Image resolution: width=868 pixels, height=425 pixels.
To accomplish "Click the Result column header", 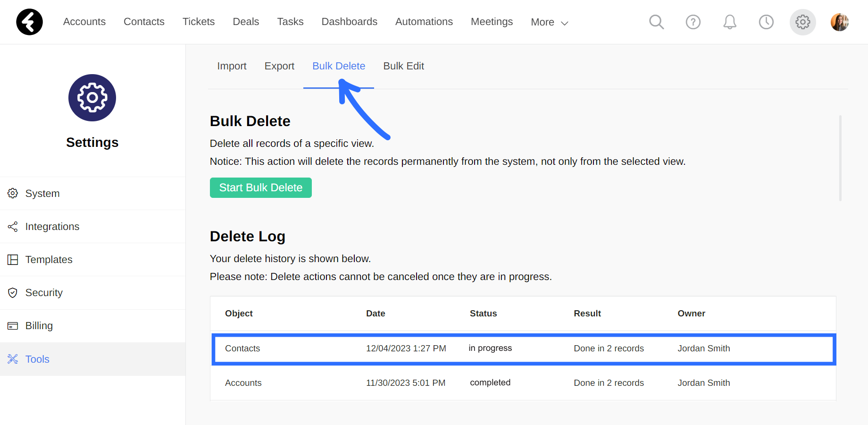I will (x=587, y=314).
